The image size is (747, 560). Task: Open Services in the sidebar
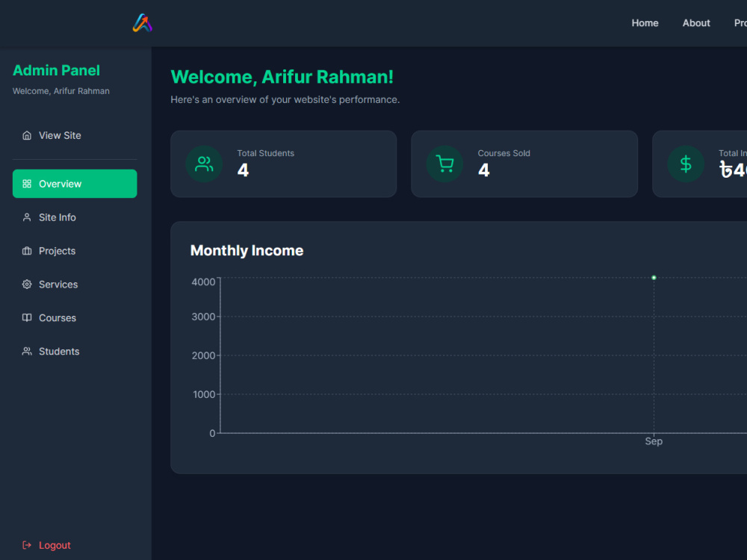tap(75, 284)
